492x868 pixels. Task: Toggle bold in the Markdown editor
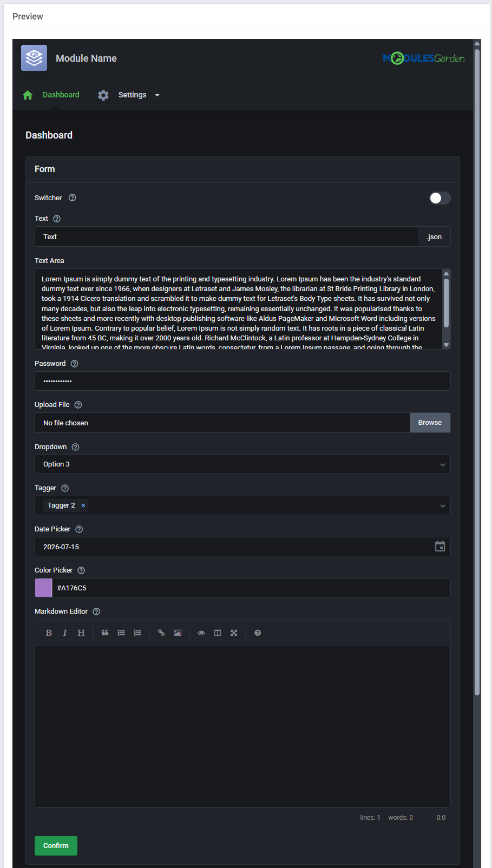click(49, 633)
